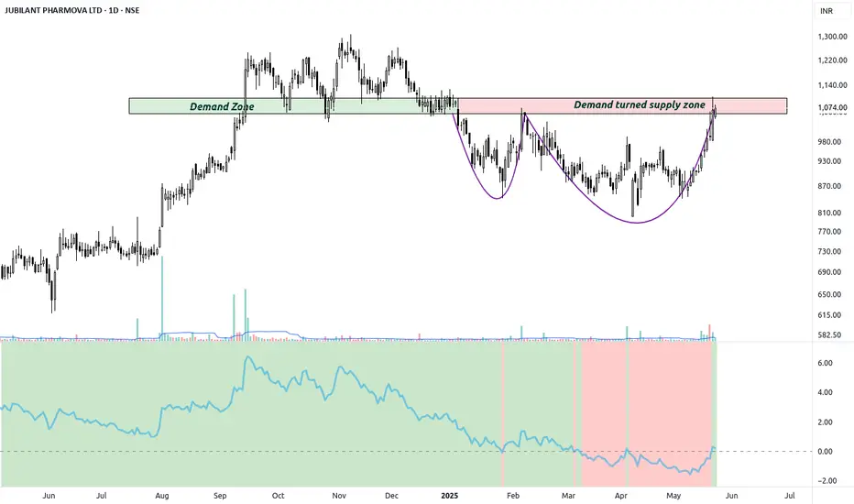Click the Oct label on time axis
The image size is (854, 504).
tap(278, 496)
